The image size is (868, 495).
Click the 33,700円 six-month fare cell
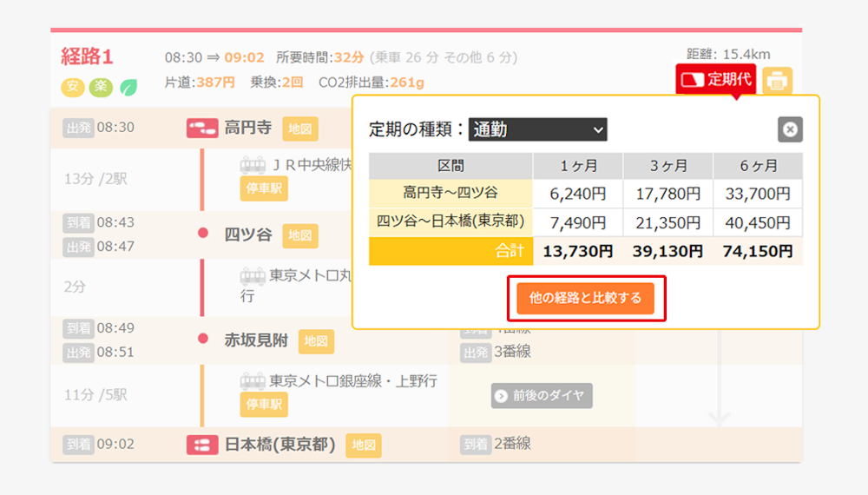point(758,194)
